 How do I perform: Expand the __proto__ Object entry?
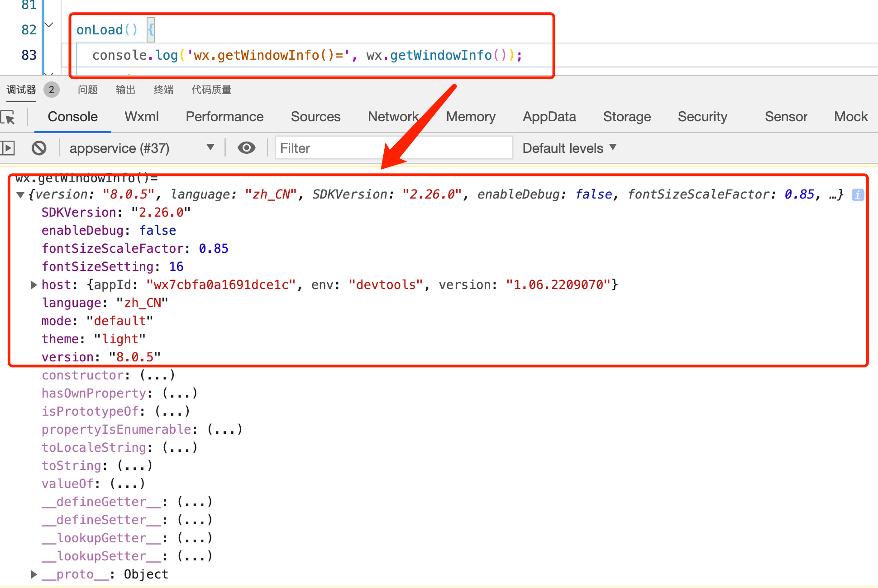point(34,574)
